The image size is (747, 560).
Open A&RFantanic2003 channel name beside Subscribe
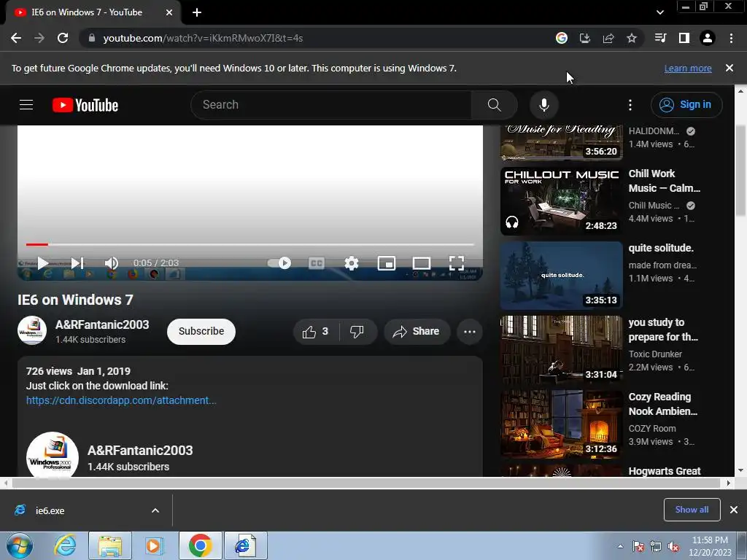point(102,324)
